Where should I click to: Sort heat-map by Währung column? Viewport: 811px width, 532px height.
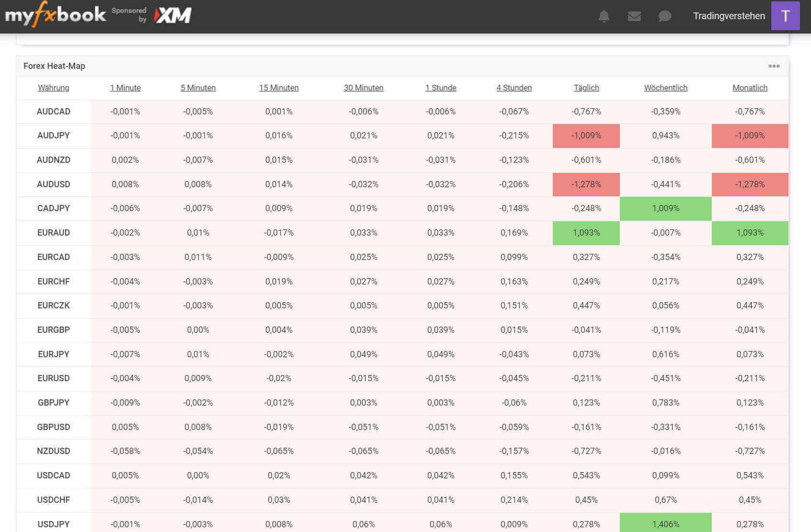tap(53, 88)
